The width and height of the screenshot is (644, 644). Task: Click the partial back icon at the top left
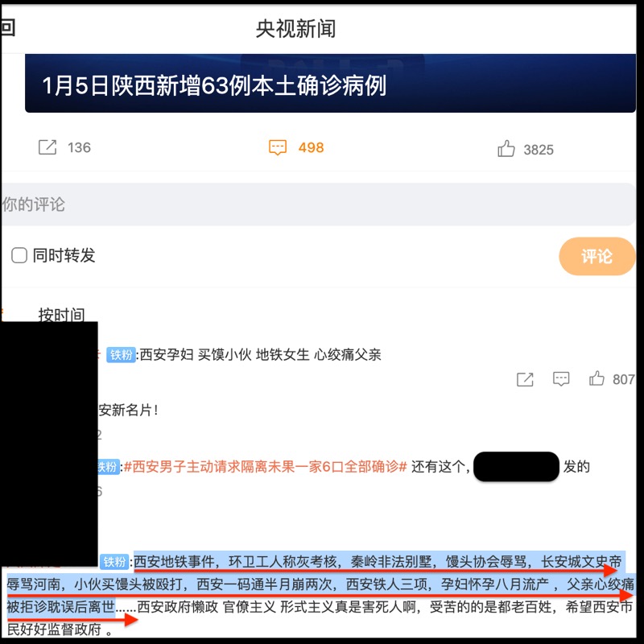tap(7, 28)
